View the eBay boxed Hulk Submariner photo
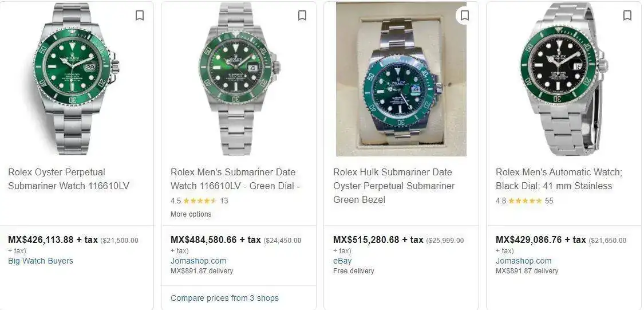Image resolution: width=644 pixels, height=310 pixels. 401,79
